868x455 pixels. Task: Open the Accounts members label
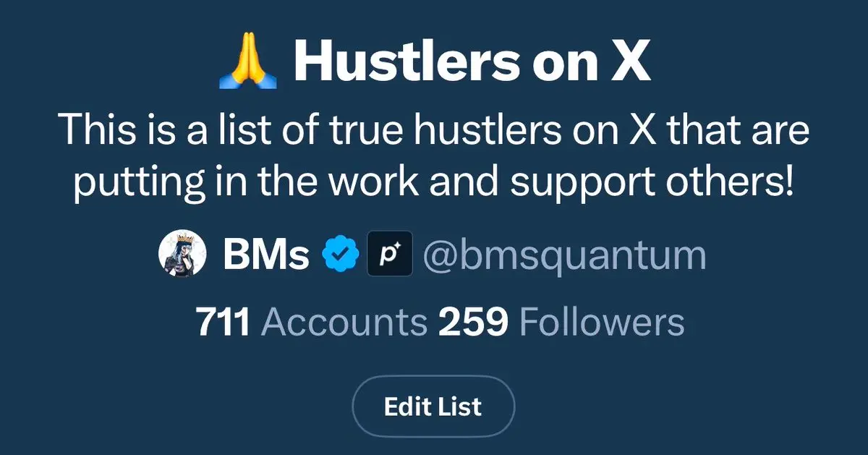pyautogui.click(x=344, y=323)
